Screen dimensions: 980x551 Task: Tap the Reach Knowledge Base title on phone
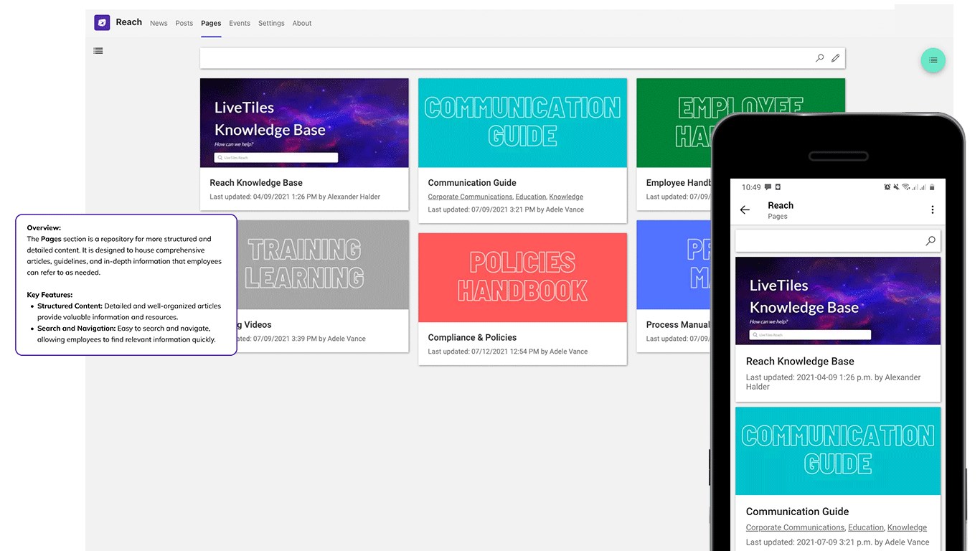point(800,362)
